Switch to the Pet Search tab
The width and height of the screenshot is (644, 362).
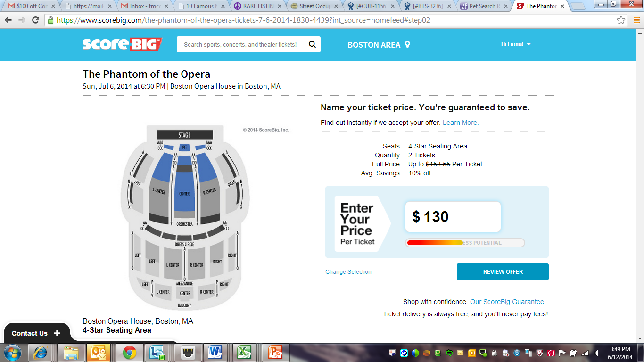pos(483,6)
